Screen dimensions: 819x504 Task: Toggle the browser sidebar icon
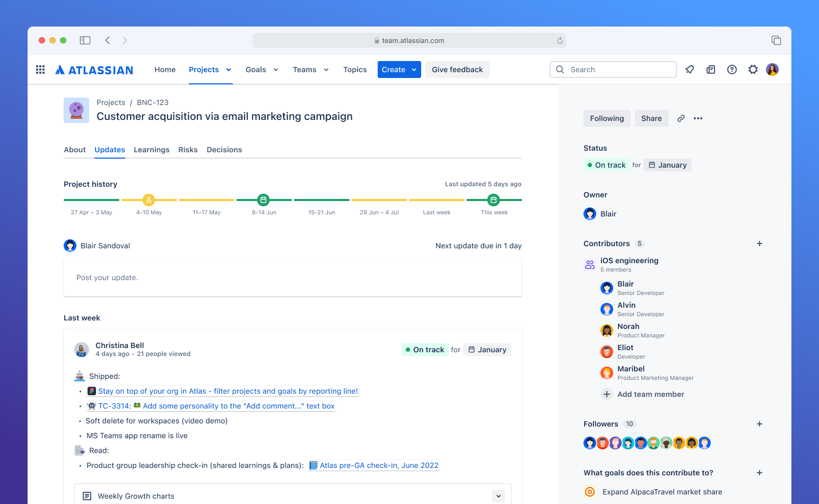coord(85,40)
